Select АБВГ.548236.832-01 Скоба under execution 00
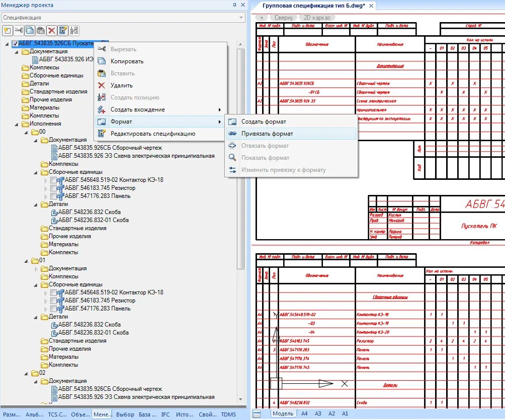Viewport: 505px width, 420px height. (94, 220)
